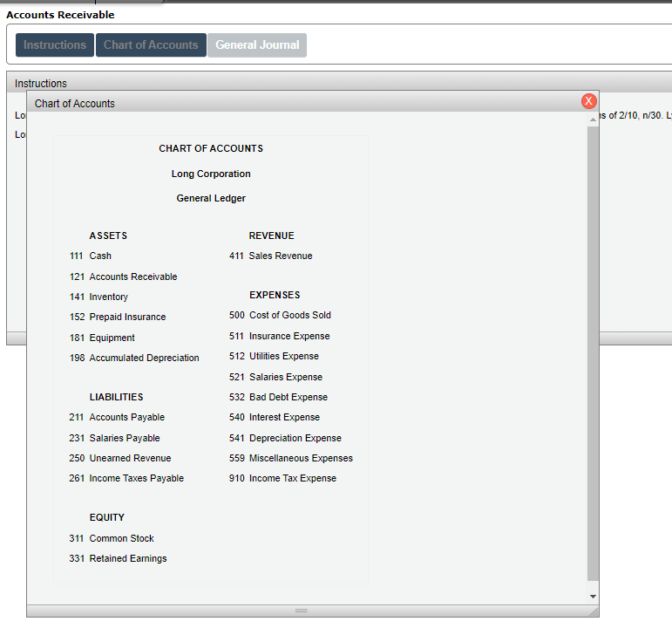Select account 141 Inventory
This screenshot has height=635, width=672.
pos(98,297)
